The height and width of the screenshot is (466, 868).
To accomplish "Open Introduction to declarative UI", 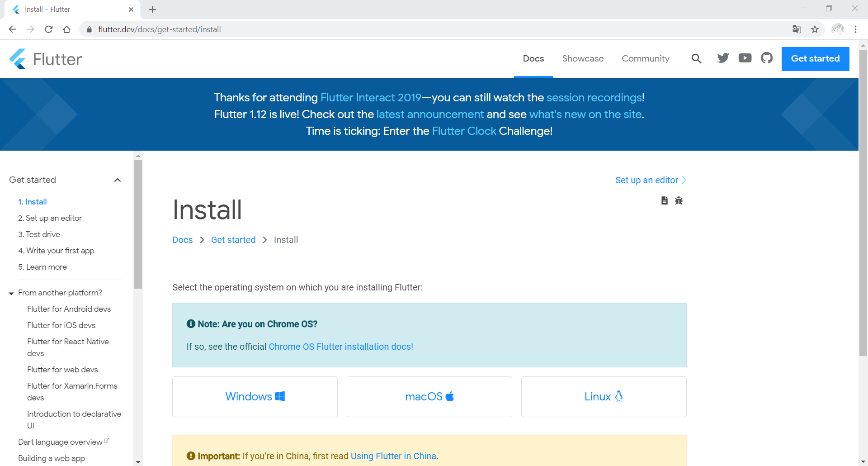I will tap(74, 420).
